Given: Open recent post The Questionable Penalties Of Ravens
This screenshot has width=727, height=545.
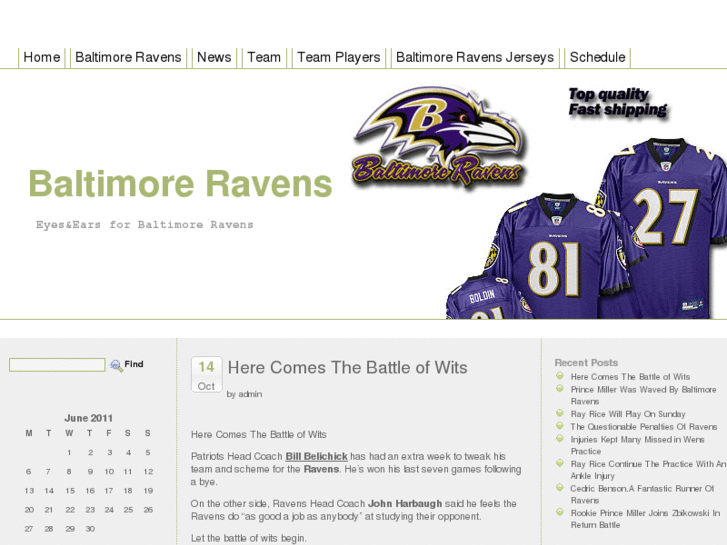Looking at the screenshot, I should coord(644,427).
